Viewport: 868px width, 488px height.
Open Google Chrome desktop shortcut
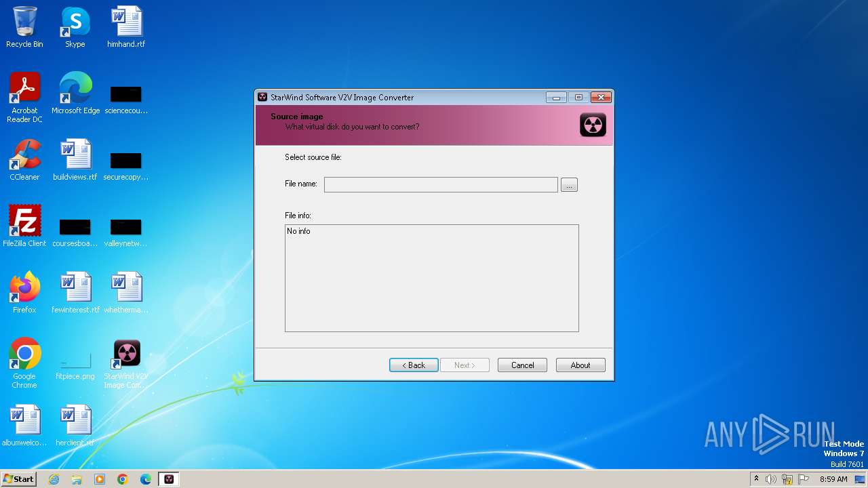point(24,363)
